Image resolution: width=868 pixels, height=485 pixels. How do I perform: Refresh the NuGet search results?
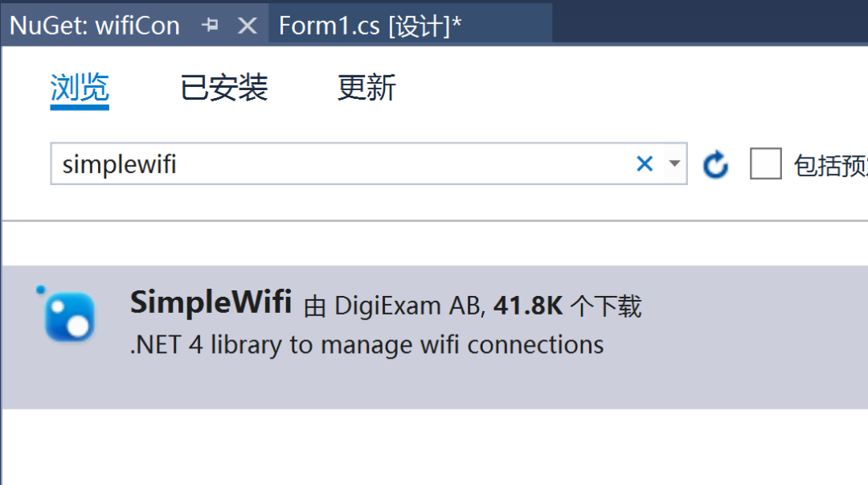[715, 163]
